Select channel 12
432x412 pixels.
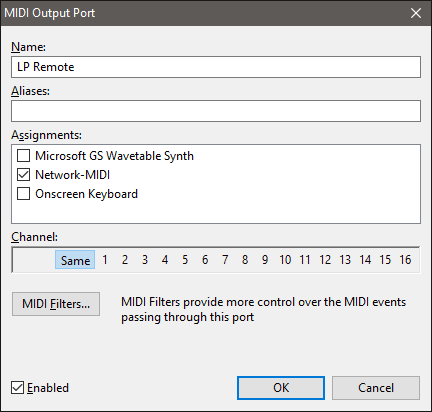pos(325,260)
